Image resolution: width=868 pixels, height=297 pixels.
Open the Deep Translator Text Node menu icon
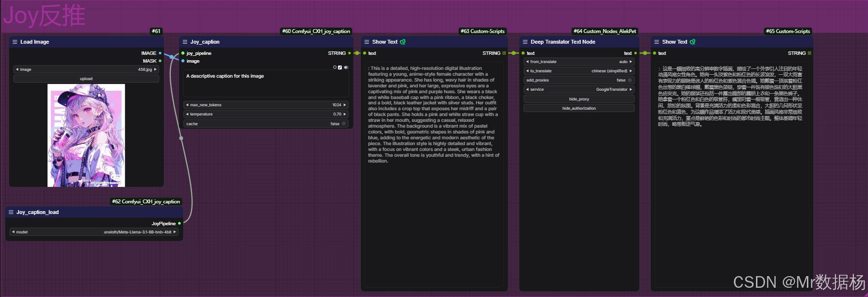pos(525,42)
